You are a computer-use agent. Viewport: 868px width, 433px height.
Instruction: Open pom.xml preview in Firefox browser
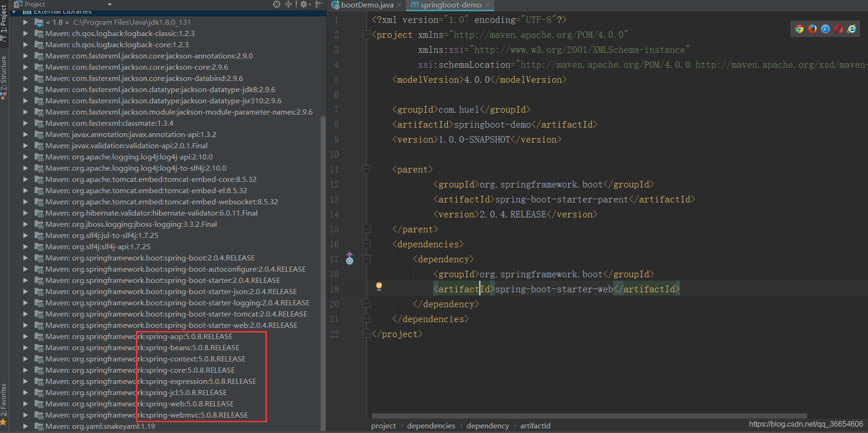click(x=812, y=29)
